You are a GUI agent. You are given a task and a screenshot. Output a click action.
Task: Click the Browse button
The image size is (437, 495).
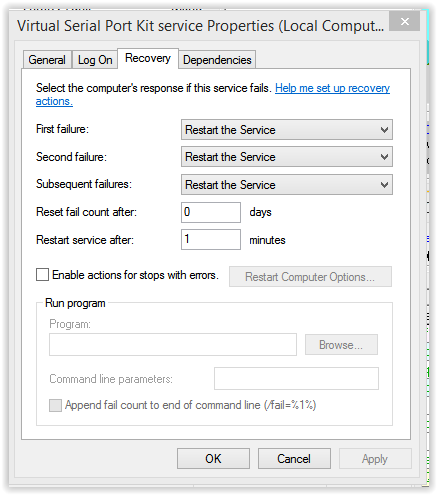[341, 345]
